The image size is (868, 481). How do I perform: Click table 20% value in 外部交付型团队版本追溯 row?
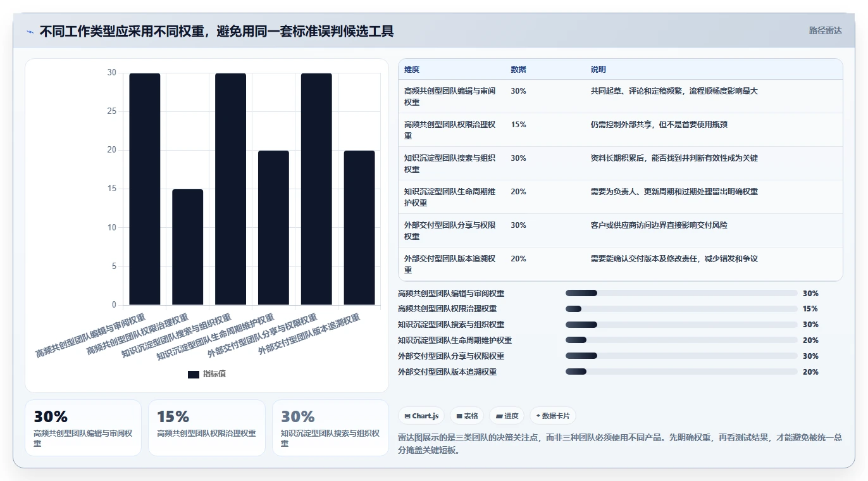point(518,259)
